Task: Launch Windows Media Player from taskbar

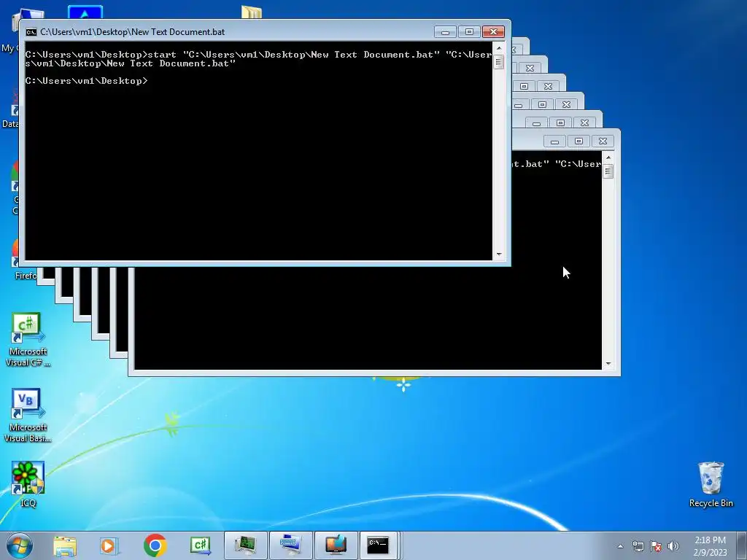Action: [109, 545]
